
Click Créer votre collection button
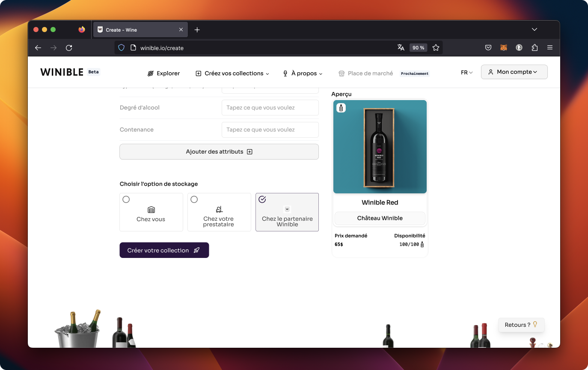[164, 250]
